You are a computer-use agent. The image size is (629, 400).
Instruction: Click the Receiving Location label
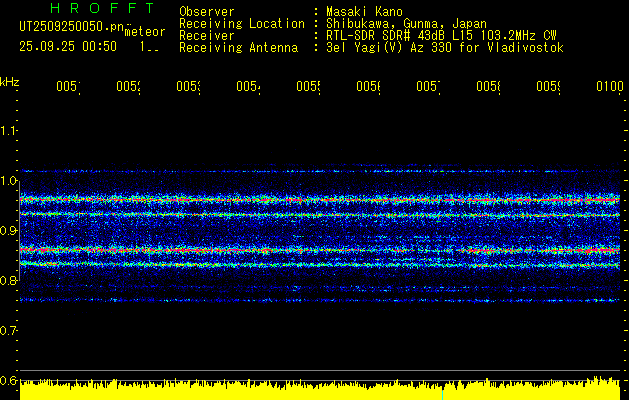click(242, 24)
